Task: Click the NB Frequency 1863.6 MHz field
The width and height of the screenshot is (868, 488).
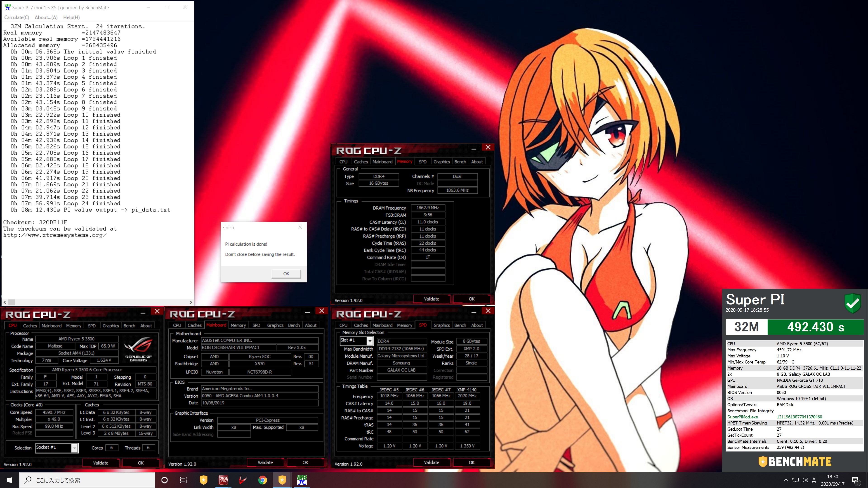Action: 457,190
